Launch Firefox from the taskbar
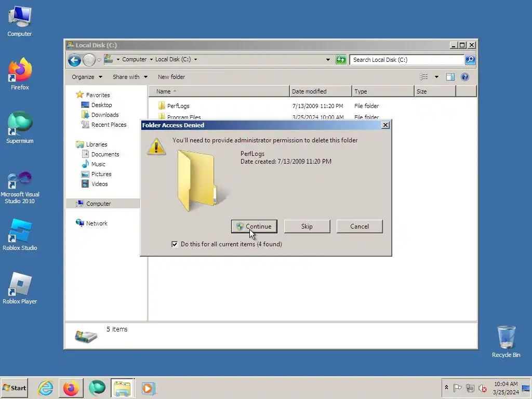The height and width of the screenshot is (399, 532). [x=71, y=388]
